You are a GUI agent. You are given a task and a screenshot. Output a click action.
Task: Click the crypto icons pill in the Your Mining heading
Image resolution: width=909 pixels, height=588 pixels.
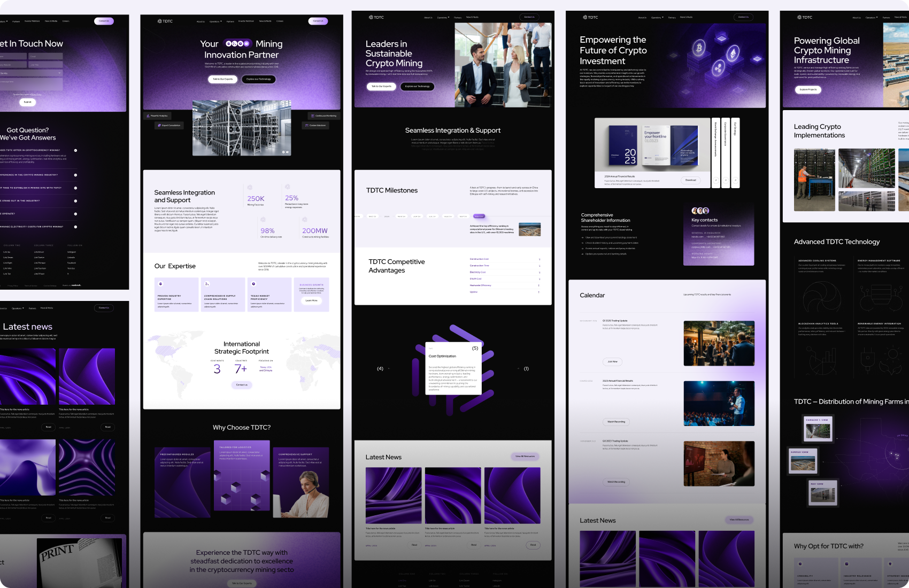click(x=237, y=43)
